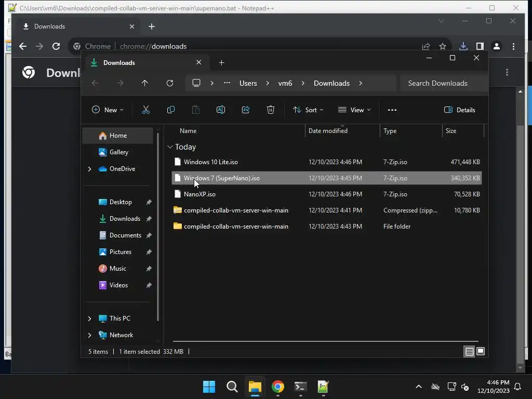The image size is (532, 399).
Task: Open Chrome profile avatar icon
Action: click(497, 46)
